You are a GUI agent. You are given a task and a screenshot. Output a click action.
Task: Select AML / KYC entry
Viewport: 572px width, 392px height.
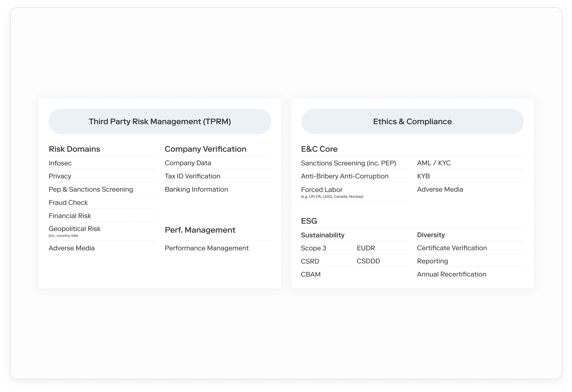(434, 163)
